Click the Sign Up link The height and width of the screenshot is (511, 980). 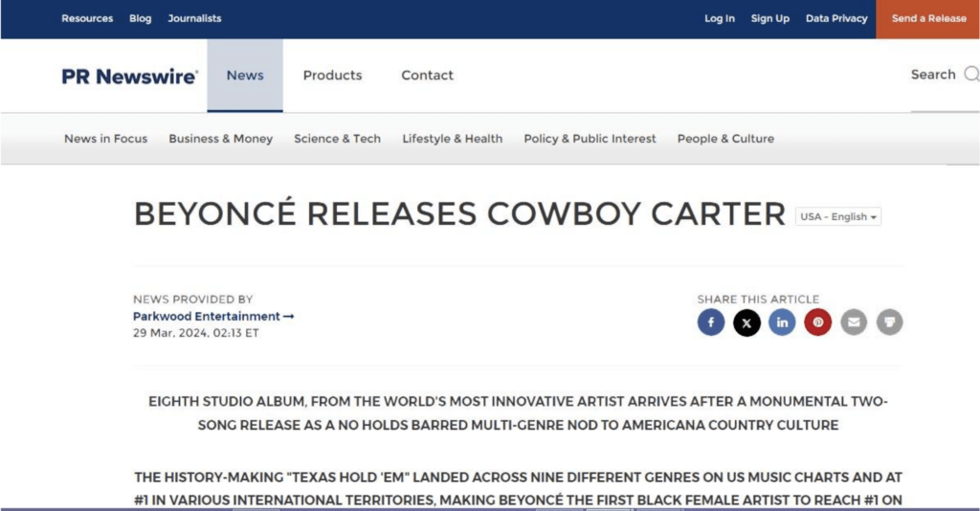(x=770, y=19)
